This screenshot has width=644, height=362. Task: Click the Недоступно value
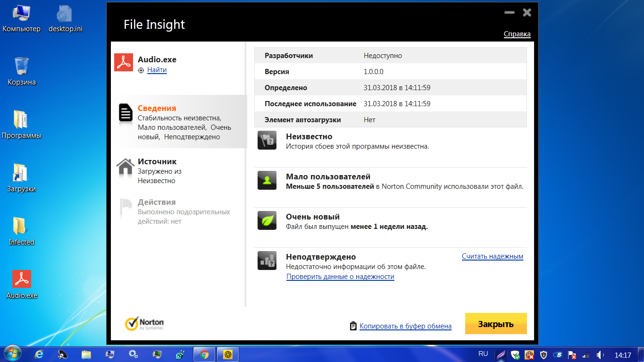383,56
